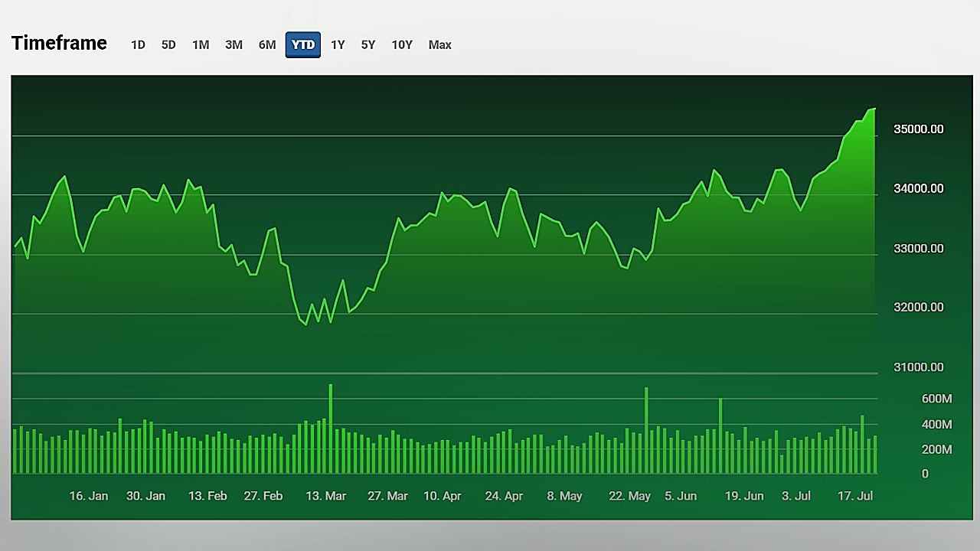Screen dimensions: 980x551
Task: Switch to the 10Y timeframe
Action: click(402, 44)
